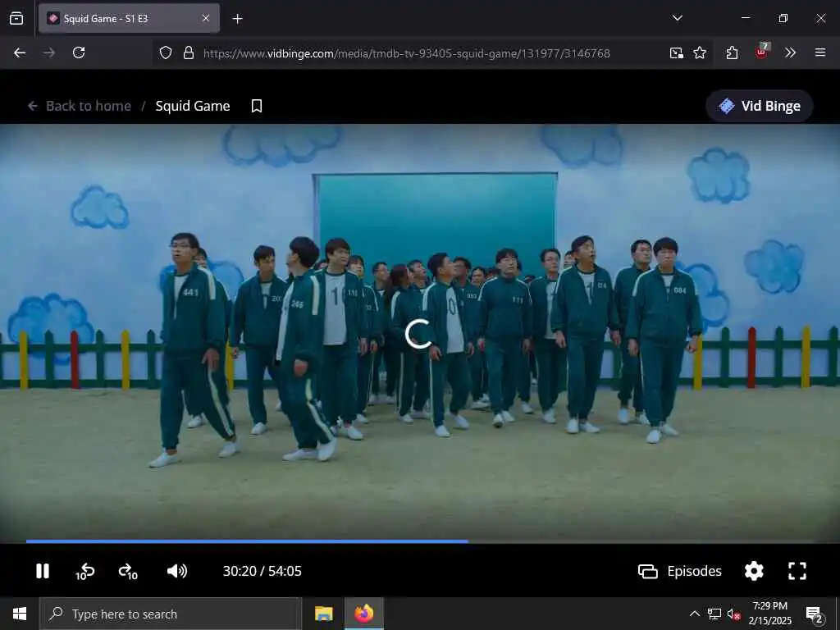Image resolution: width=840 pixels, height=630 pixels.
Task: Click the Firefox taskbar icon
Action: coord(363,614)
